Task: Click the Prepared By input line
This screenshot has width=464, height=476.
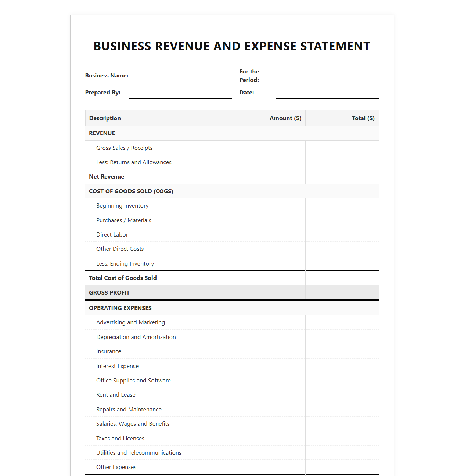Action: (x=180, y=93)
